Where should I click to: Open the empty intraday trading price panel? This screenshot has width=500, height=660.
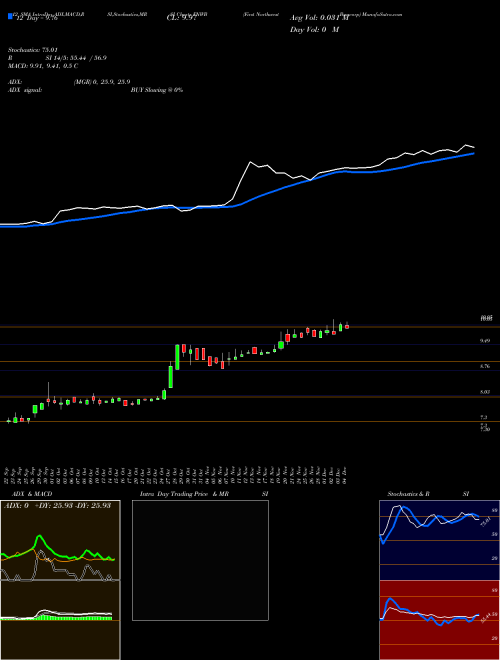pos(200,560)
